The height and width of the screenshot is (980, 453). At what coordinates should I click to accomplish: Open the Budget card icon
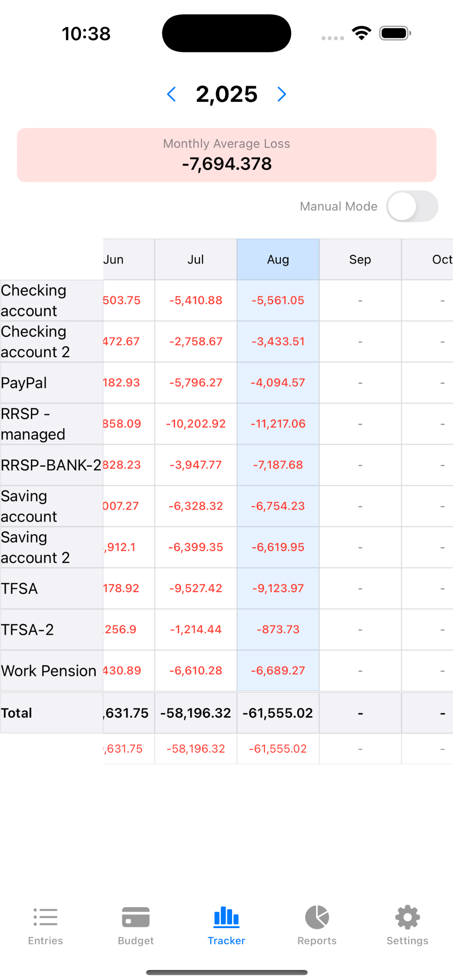[136, 917]
